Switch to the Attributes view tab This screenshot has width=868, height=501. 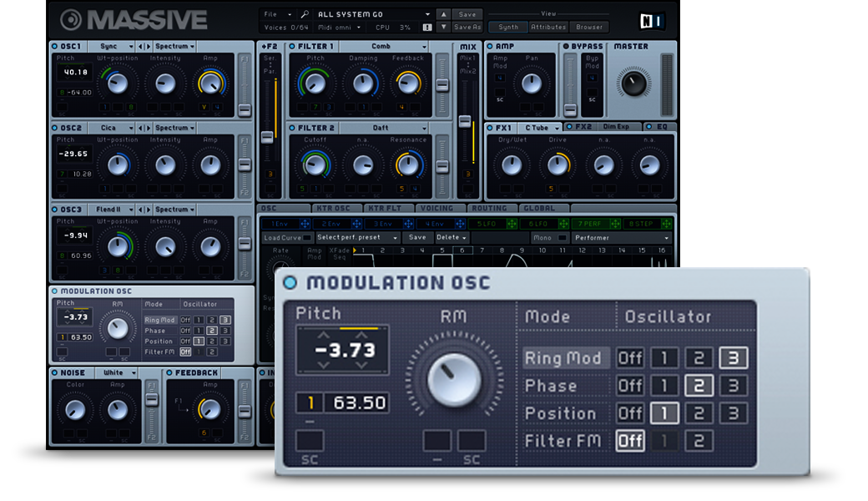click(548, 27)
